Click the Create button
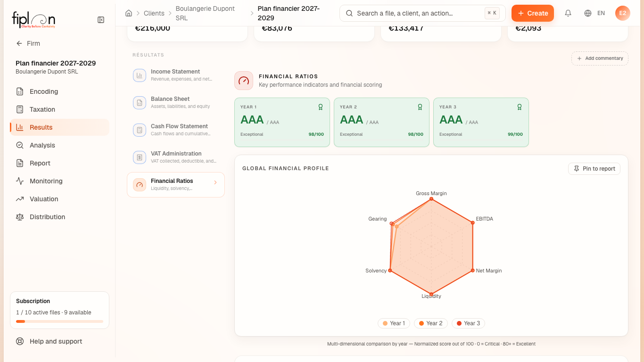 click(533, 13)
